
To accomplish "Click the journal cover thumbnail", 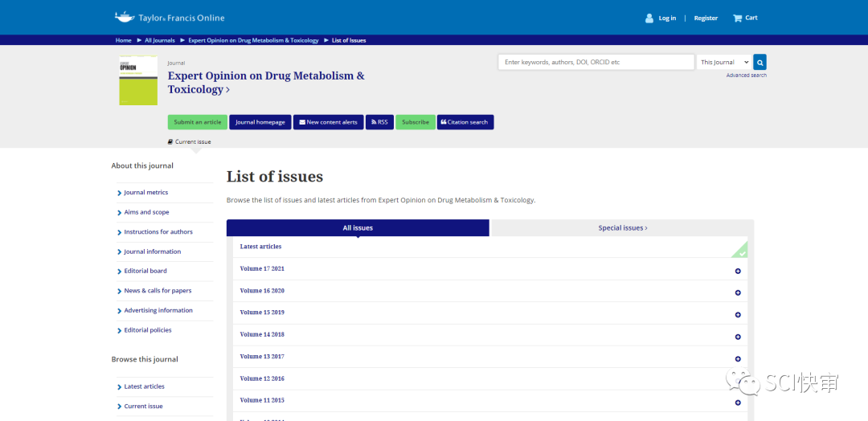I will (138, 80).
